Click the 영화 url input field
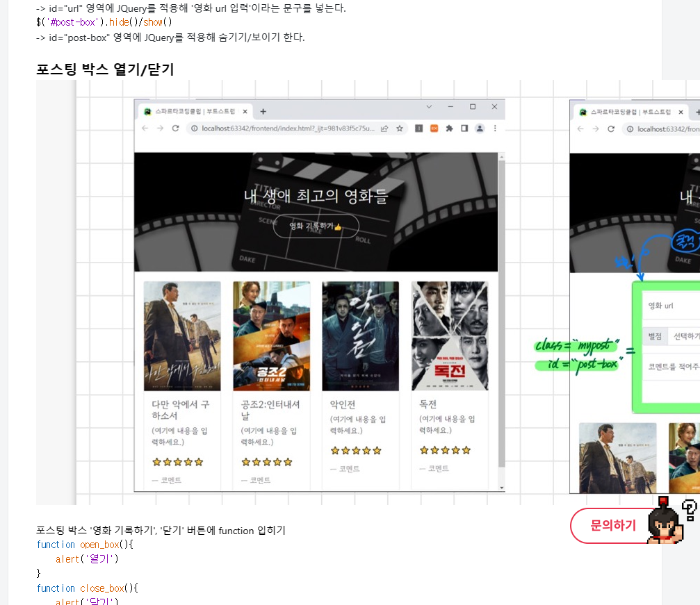The image size is (700, 605). [x=671, y=305]
